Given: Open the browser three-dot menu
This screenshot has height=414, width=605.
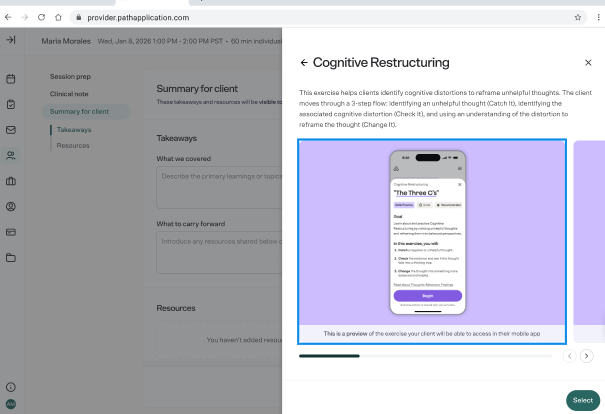Looking at the screenshot, I should point(598,17).
